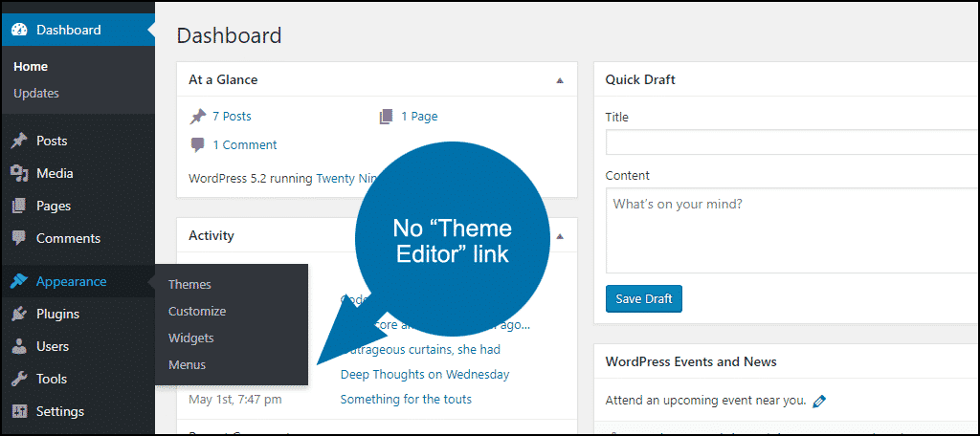980x436 pixels.
Task: Collapse the Activity panel arrow
Action: point(560,236)
